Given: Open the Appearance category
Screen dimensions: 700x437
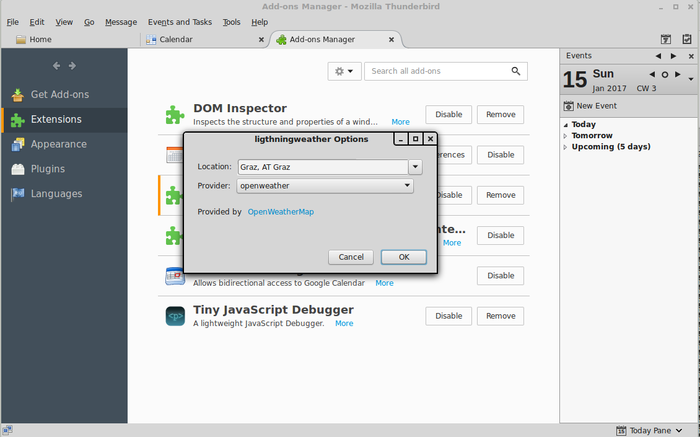Looking at the screenshot, I should [64, 144].
